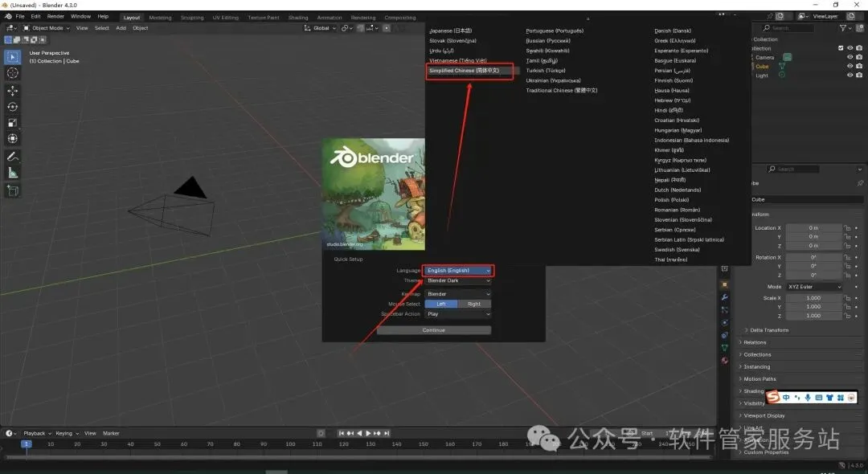Image resolution: width=868 pixels, height=474 pixels.
Task: Lock the Location X value
Action: pyautogui.click(x=847, y=228)
